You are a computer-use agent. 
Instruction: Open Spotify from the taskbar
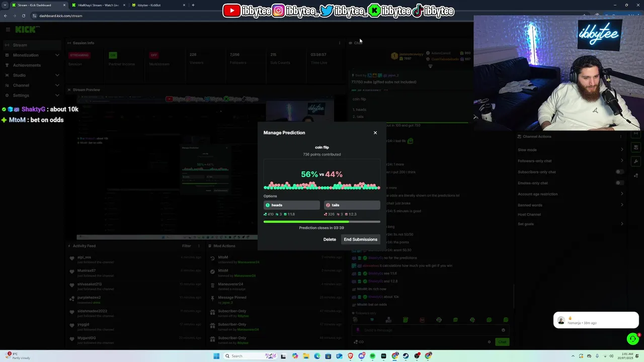click(372, 356)
